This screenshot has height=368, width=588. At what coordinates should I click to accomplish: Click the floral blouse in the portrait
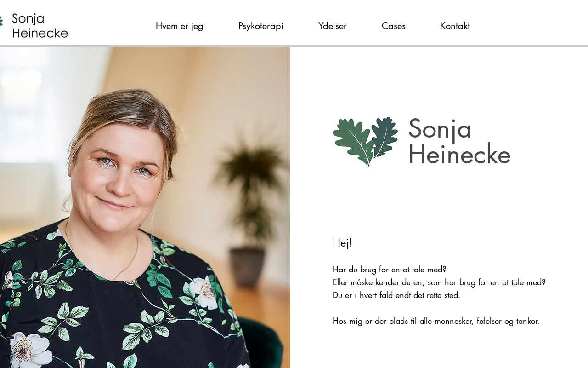[124, 304]
